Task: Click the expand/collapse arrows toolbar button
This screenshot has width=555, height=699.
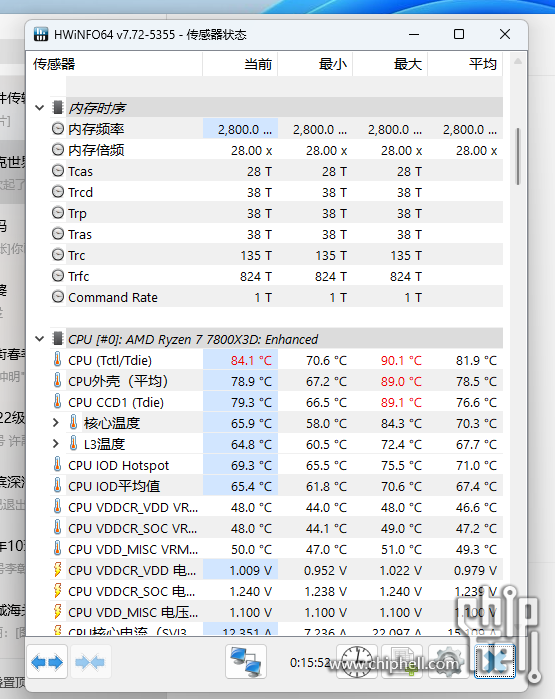Action: [47, 662]
